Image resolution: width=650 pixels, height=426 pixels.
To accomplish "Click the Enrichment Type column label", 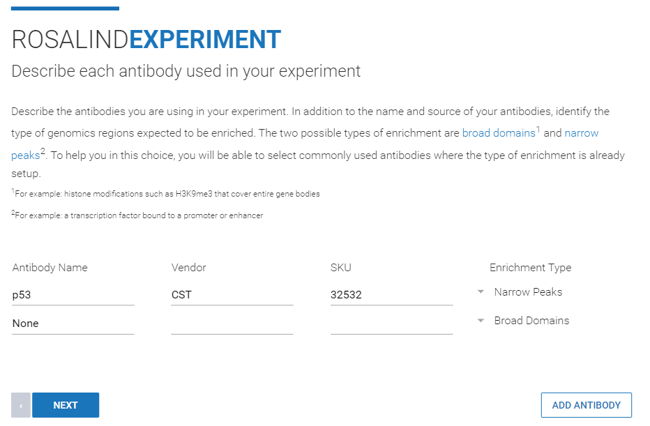I will pyautogui.click(x=530, y=268).
